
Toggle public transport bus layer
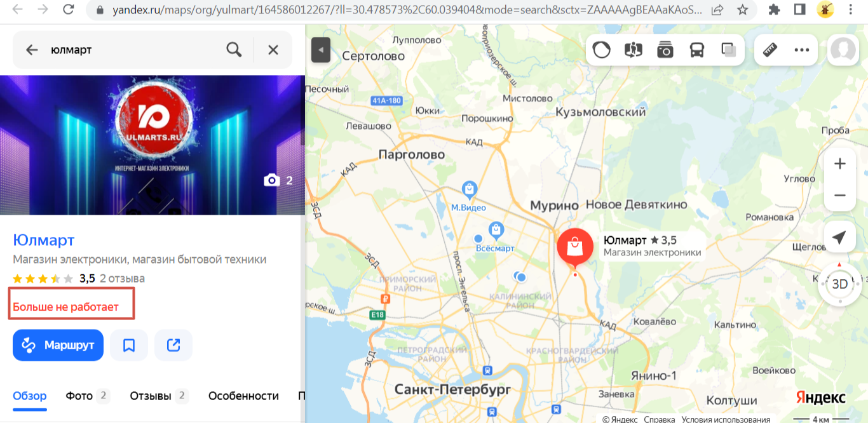[696, 50]
